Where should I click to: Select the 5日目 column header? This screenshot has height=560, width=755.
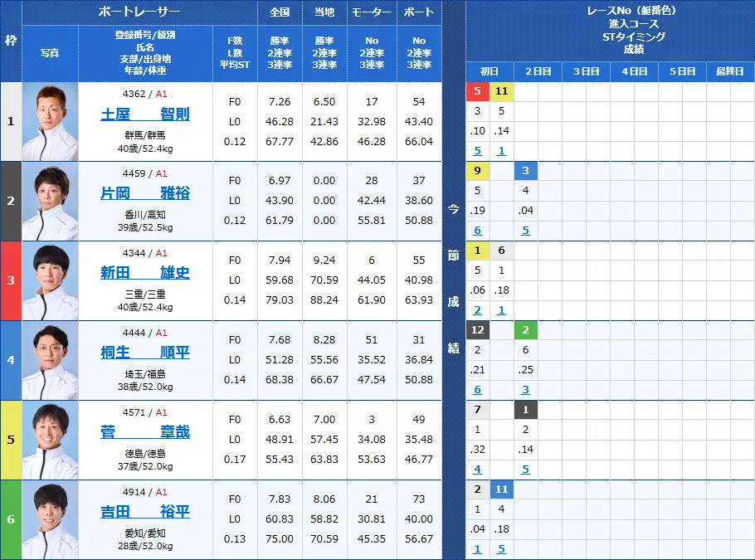[x=682, y=71]
